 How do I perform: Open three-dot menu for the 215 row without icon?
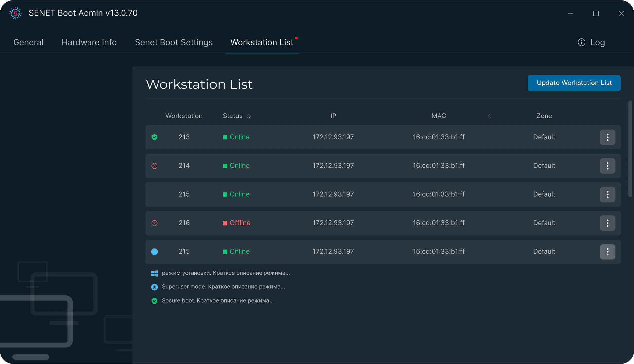[x=607, y=194]
